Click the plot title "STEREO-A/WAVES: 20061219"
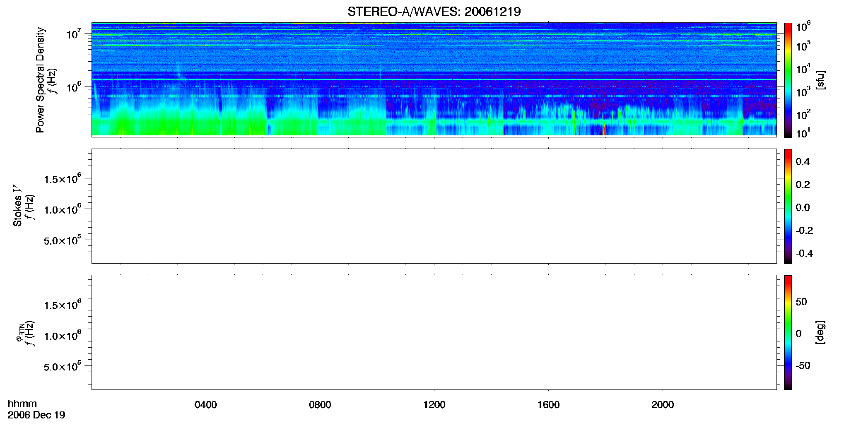The width and height of the screenshot is (868, 447). coord(434,12)
